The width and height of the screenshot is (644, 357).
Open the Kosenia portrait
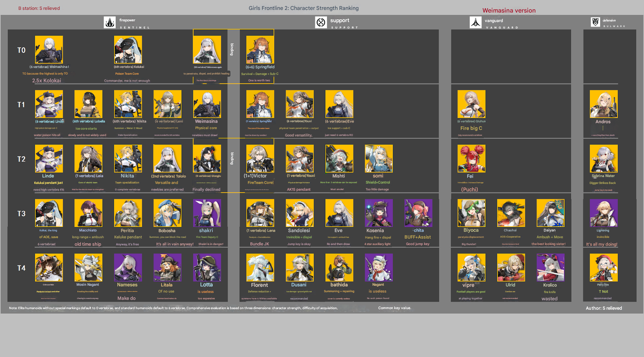379,213
